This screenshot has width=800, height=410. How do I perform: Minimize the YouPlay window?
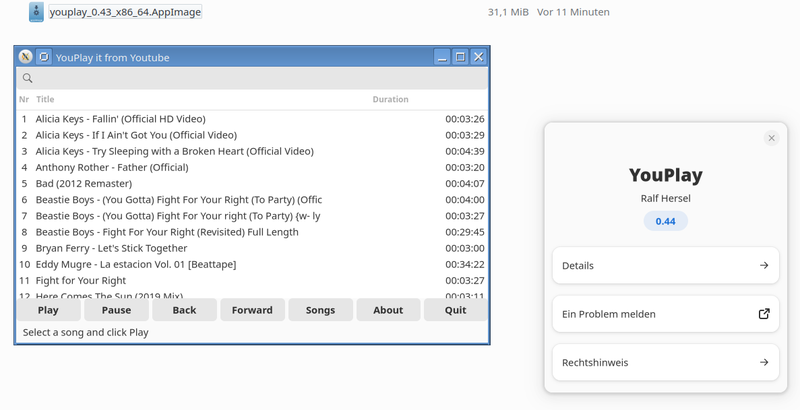point(442,57)
